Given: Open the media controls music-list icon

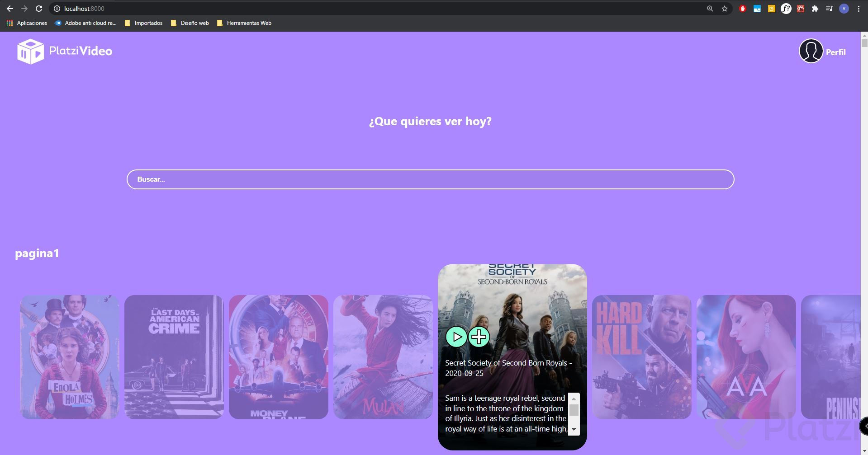Looking at the screenshot, I should pyautogui.click(x=829, y=9).
